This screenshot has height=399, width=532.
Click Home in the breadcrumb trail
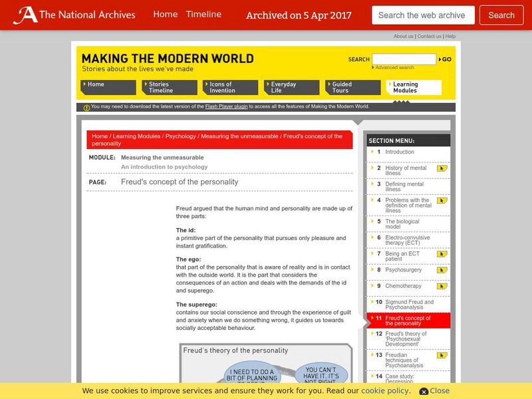tap(100, 136)
